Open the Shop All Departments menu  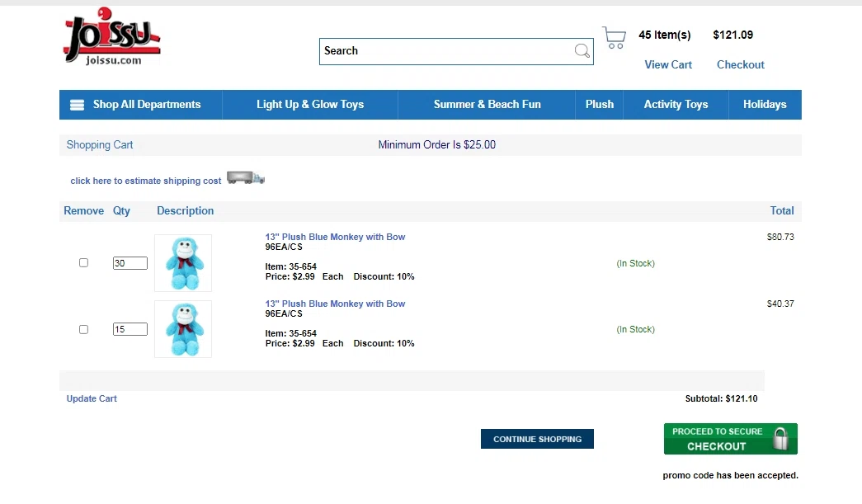tap(146, 105)
